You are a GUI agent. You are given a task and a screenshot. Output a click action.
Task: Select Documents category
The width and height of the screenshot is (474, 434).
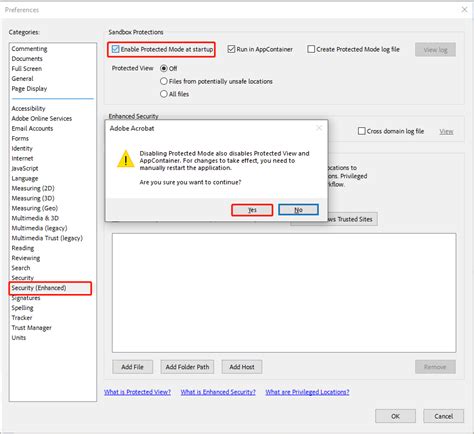point(27,59)
